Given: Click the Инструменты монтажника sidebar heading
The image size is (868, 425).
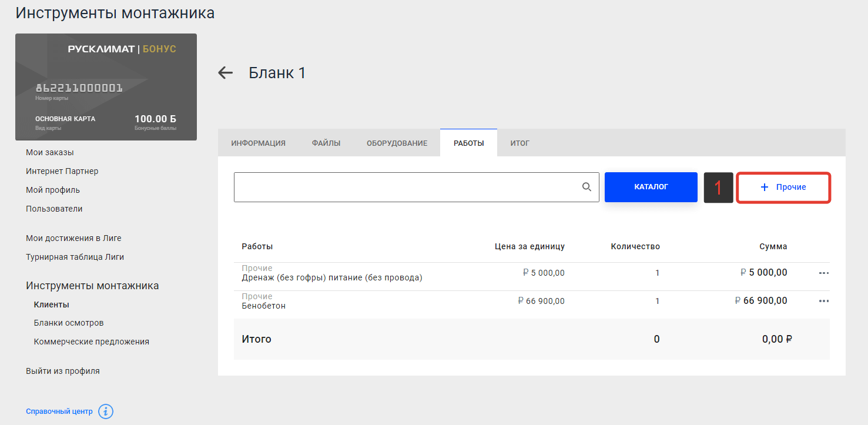Looking at the screenshot, I should 92,286.
